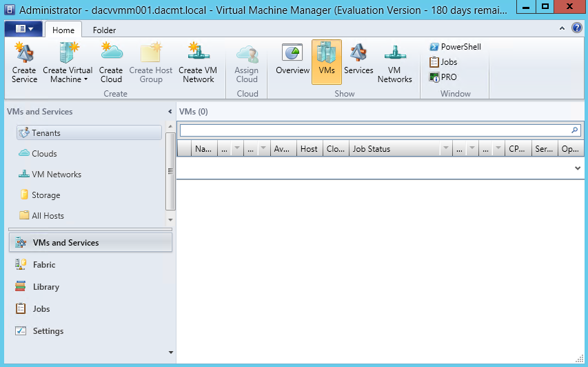
Task: Switch to the Home ribbon tab
Action: tap(63, 30)
